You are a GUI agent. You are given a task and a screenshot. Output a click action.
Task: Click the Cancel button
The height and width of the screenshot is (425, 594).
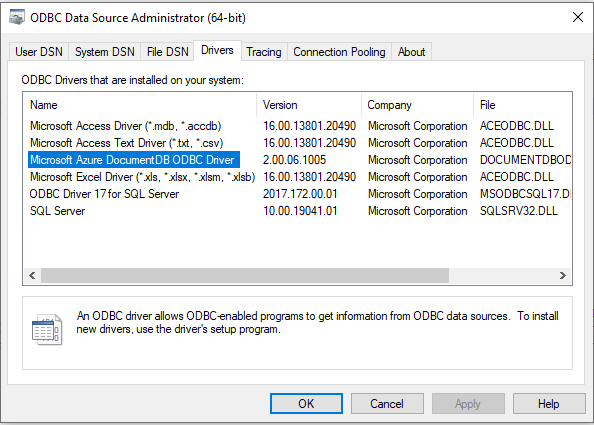click(x=387, y=404)
